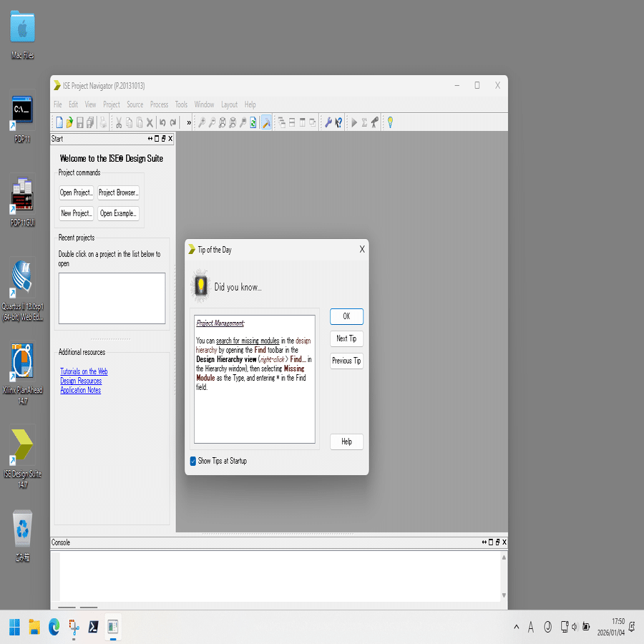Image resolution: width=644 pixels, height=644 pixels.
Task: Click the Delete X toolbar icon
Action: [150, 122]
